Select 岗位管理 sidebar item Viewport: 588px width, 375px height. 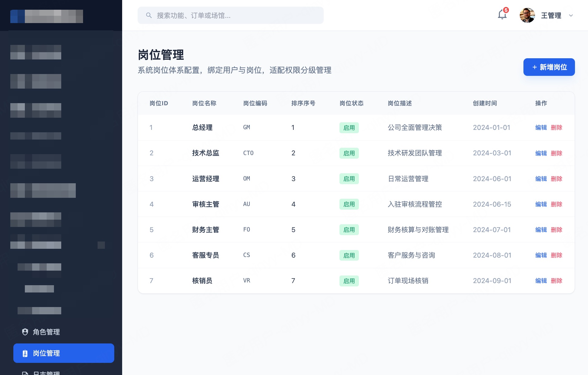[64, 353]
